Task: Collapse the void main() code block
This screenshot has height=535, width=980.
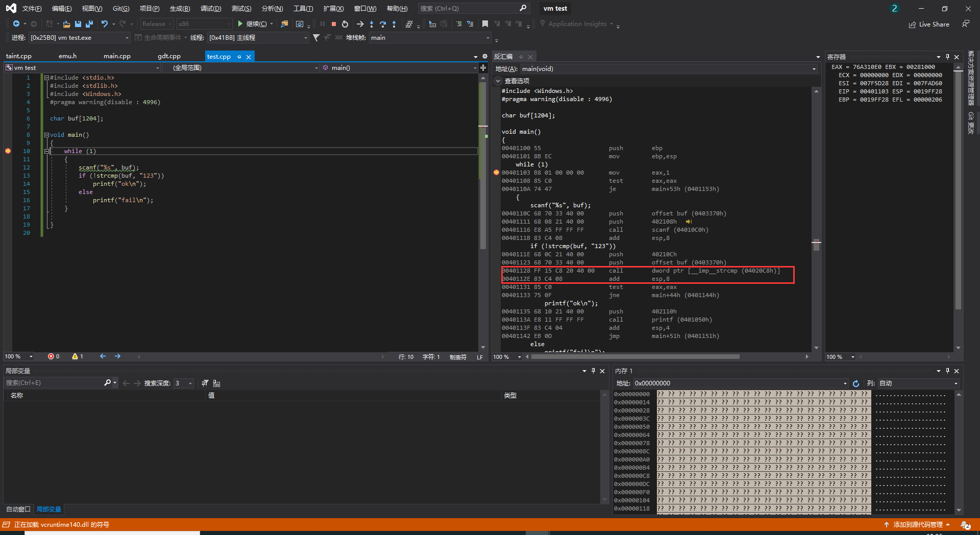Action: pos(46,135)
